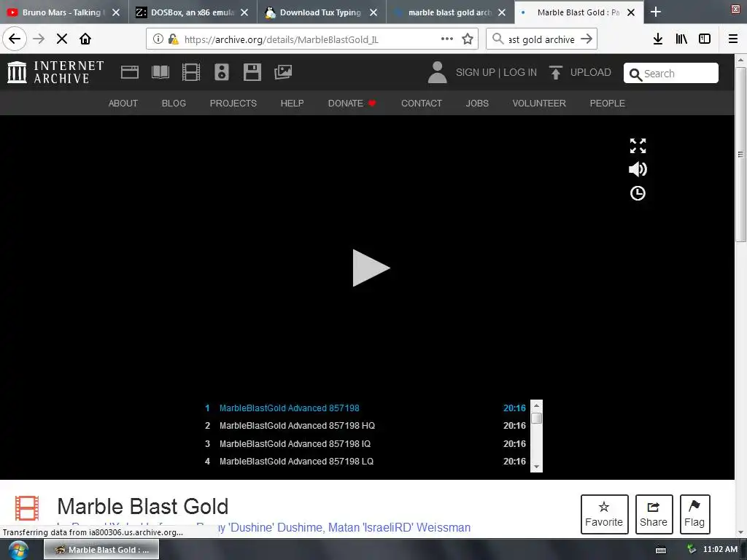Open Matan 'IsraeliRD' Weissman author link
Image resolution: width=747 pixels, height=560 pixels.
399,528
